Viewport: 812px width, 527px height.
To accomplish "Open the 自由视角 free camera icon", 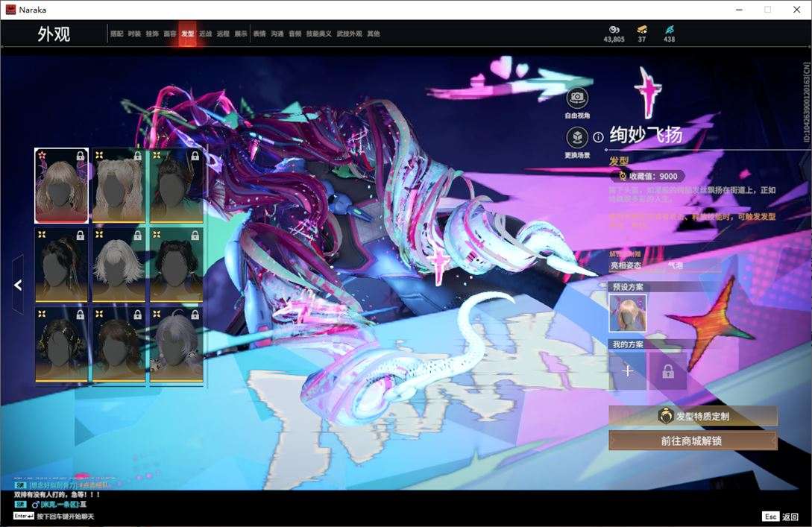I will click(x=577, y=98).
